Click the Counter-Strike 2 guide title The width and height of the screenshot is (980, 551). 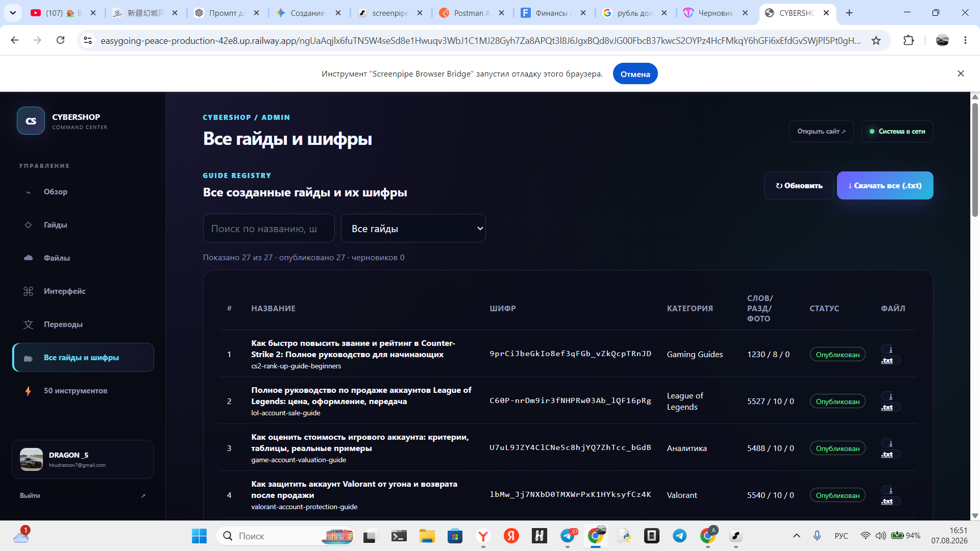(353, 349)
